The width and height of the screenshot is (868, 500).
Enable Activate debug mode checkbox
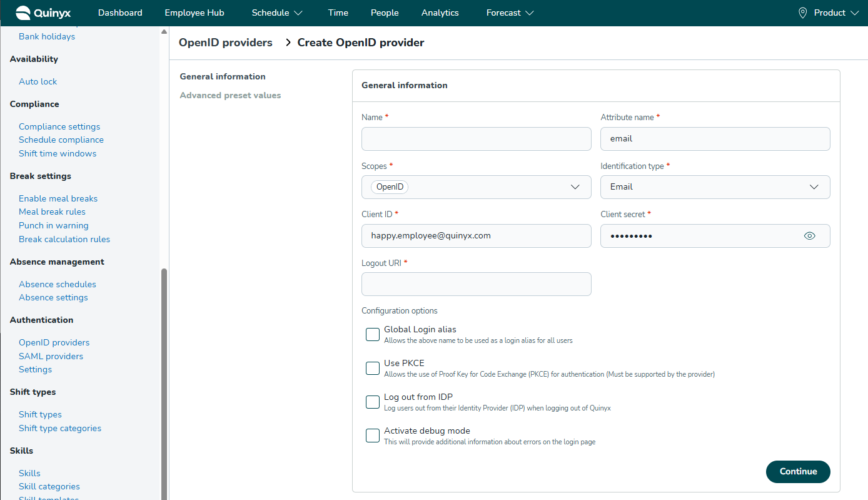[x=373, y=436]
